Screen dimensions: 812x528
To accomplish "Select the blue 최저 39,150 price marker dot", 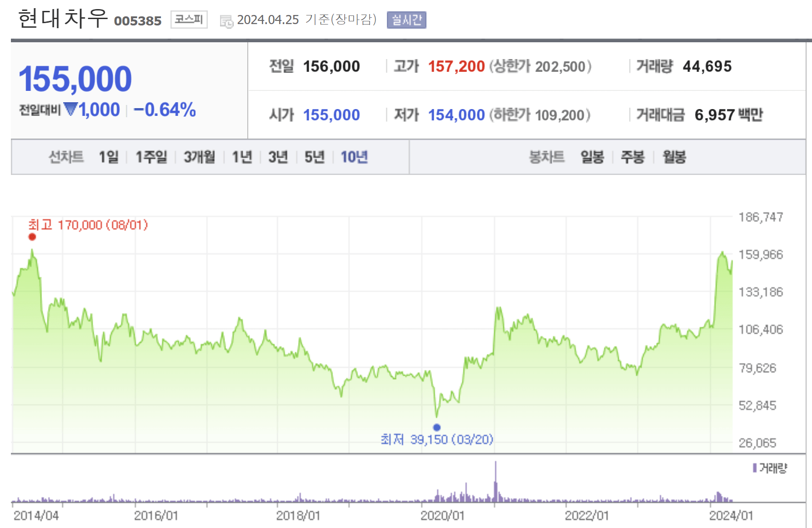I will tap(437, 427).
